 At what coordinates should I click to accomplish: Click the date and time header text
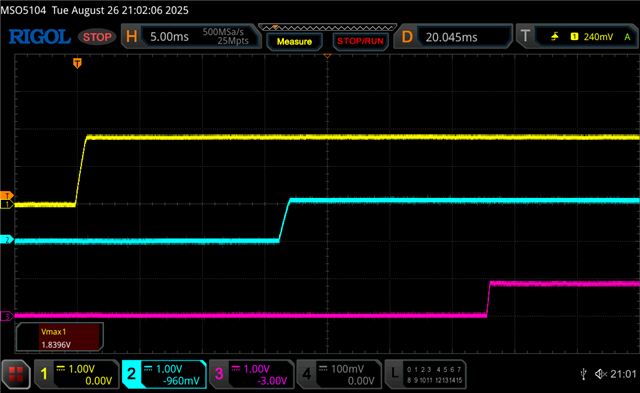120,10
